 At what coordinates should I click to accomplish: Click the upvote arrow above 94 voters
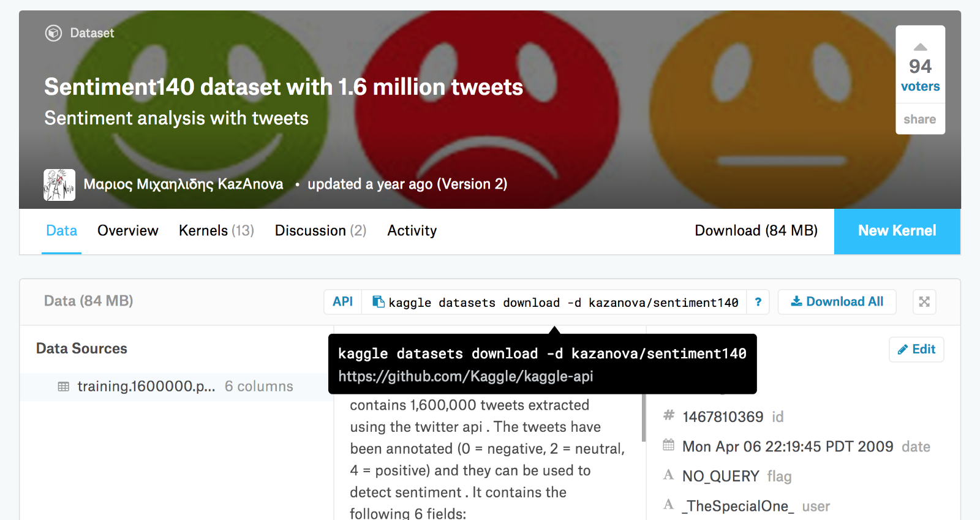click(920, 47)
